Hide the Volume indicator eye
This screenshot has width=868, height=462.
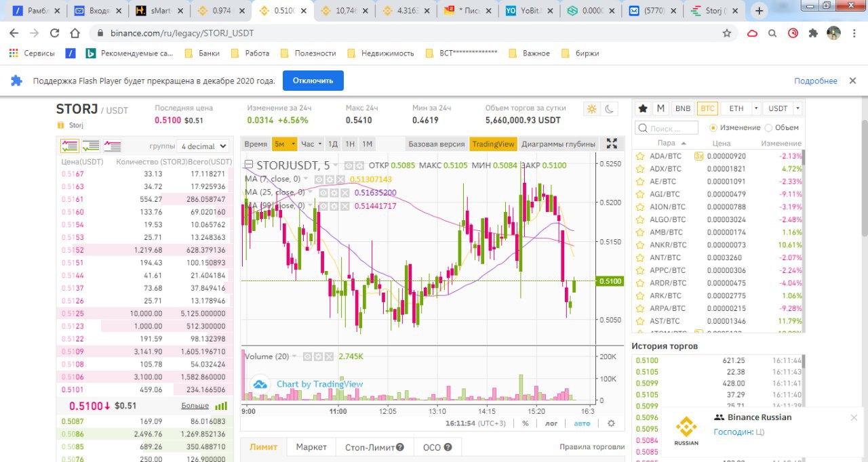point(307,356)
